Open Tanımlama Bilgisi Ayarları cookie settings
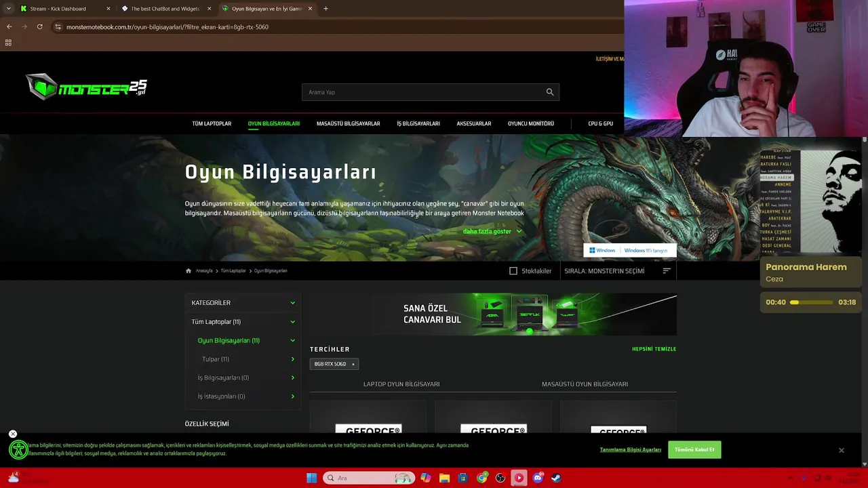The image size is (868, 488). coord(631,450)
